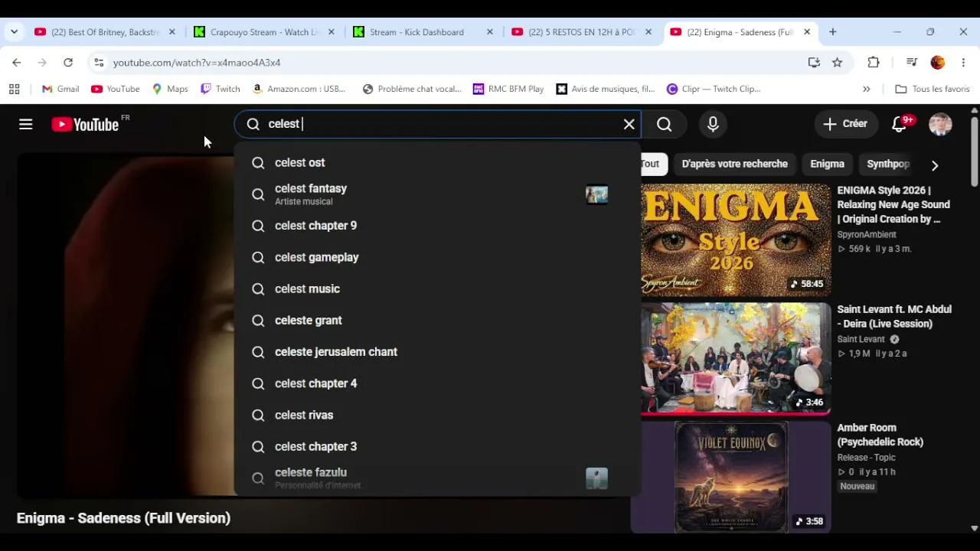980x551 pixels.
Task: Open the Chrome profile avatar
Action: click(x=938, y=63)
